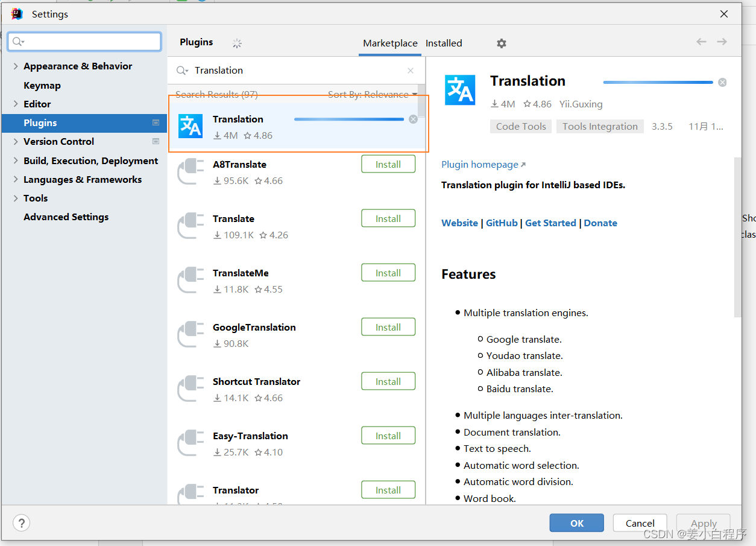The width and height of the screenshot is (756, 546).
Task: Expand the Tools settings node
Action: click(16, 198)
